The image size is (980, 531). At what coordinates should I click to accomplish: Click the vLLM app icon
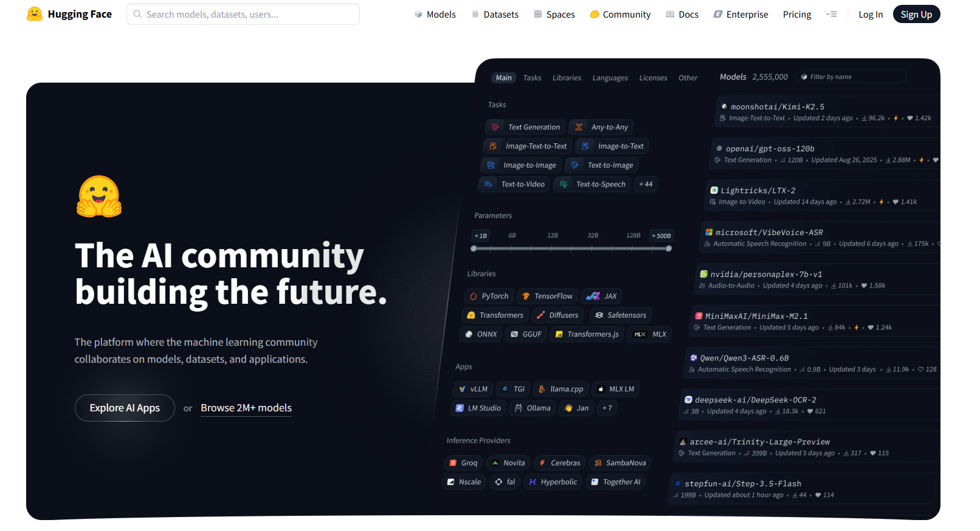click(x=462, y=389)
